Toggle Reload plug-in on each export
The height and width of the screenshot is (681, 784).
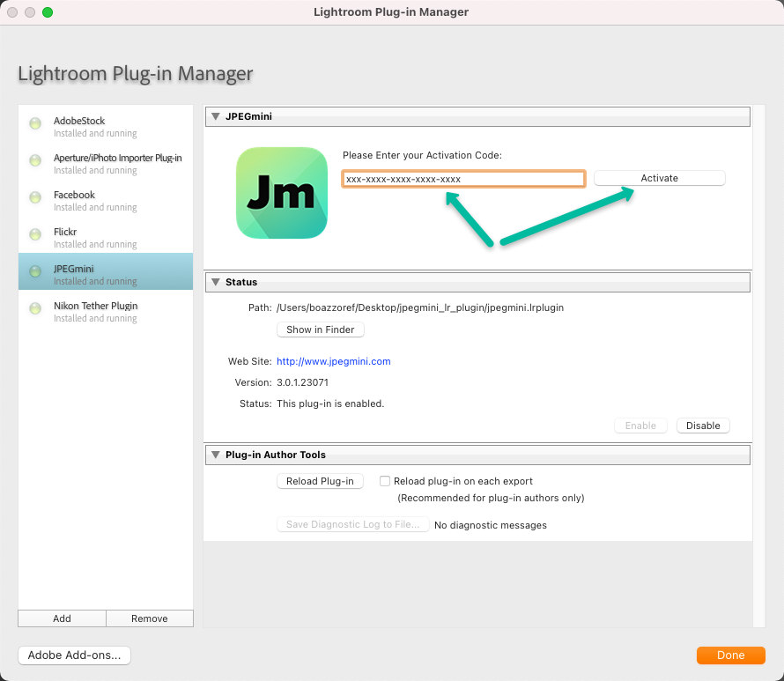click(x=384, y=481)
